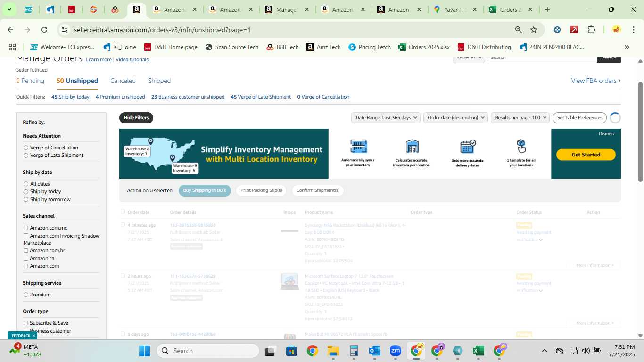This screenshot has width=644, height=362.
Task: Click the Microsoft Surface Laptop product thumbnail
Action: (289, 282)
